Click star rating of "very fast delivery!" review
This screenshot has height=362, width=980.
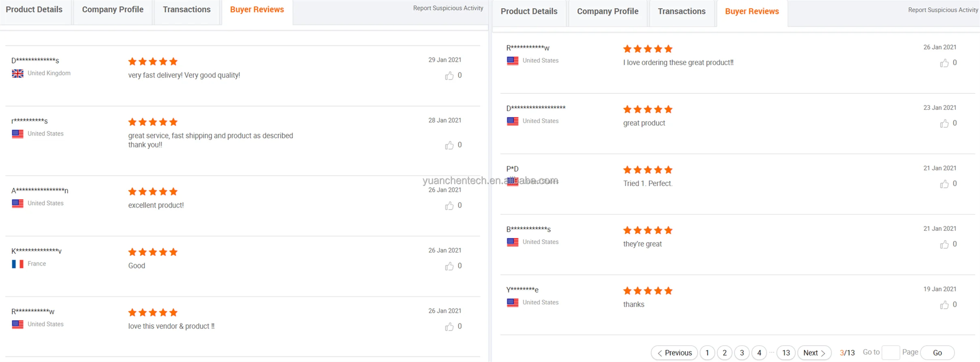(x=153, y=62)
